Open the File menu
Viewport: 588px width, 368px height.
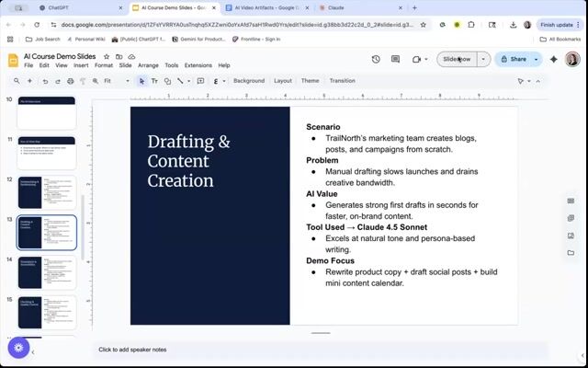click(x=28, y=65)
